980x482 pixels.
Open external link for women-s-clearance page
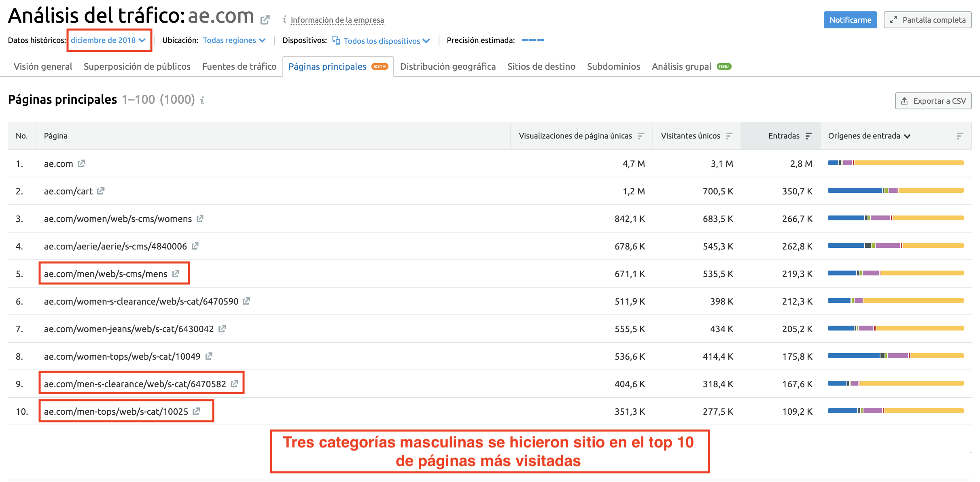click(246, 301)
